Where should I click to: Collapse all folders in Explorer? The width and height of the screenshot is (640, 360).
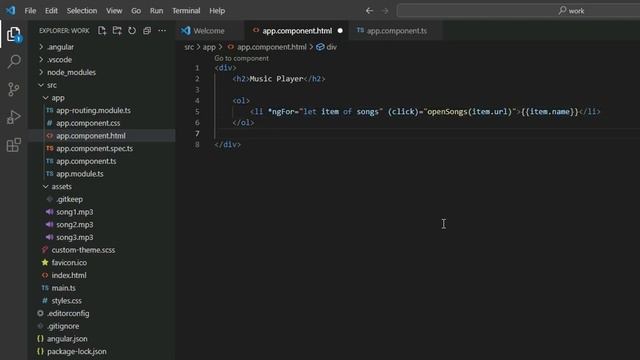tap(147, 31)
